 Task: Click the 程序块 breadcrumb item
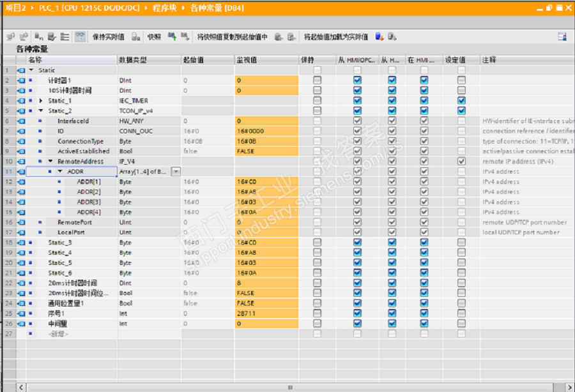[165, 8]
